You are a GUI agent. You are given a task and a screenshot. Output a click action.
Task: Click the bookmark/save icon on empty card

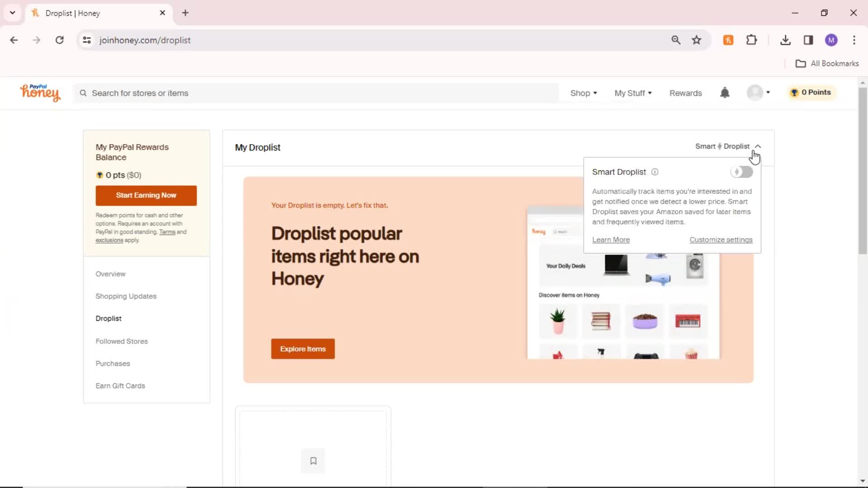(313, 460)
